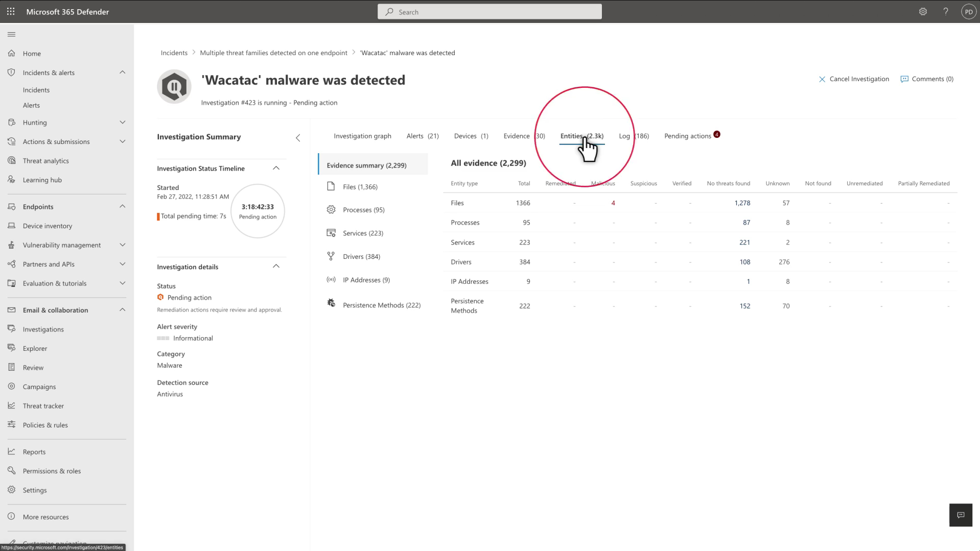Collapse the Incidents & alerts section
The height and width of the screenshot is (551, 980).
(123, 73)
